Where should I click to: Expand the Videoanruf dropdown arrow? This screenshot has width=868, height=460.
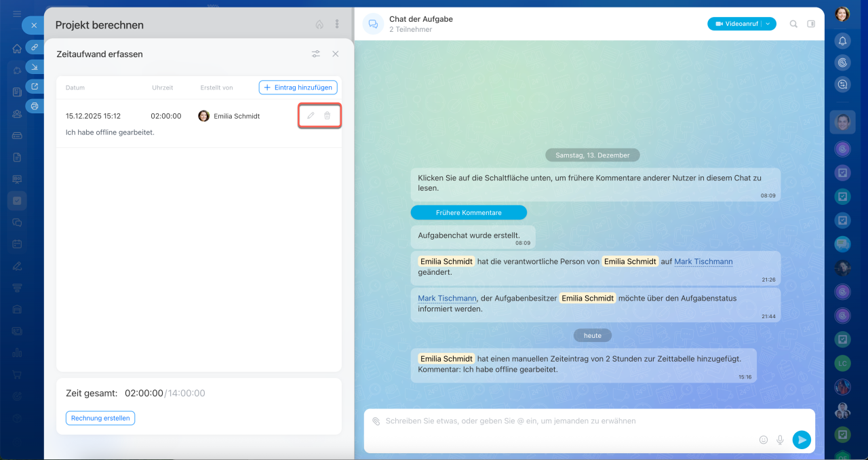[x=769, y=24]
